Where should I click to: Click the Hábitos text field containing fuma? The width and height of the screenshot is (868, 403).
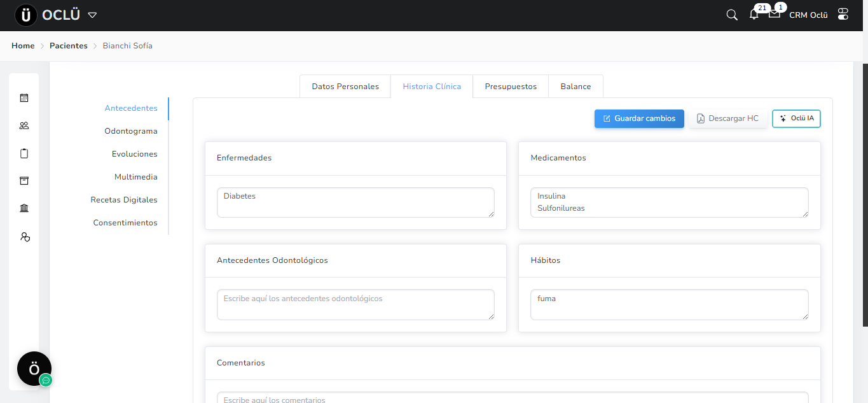coord(670,305)
